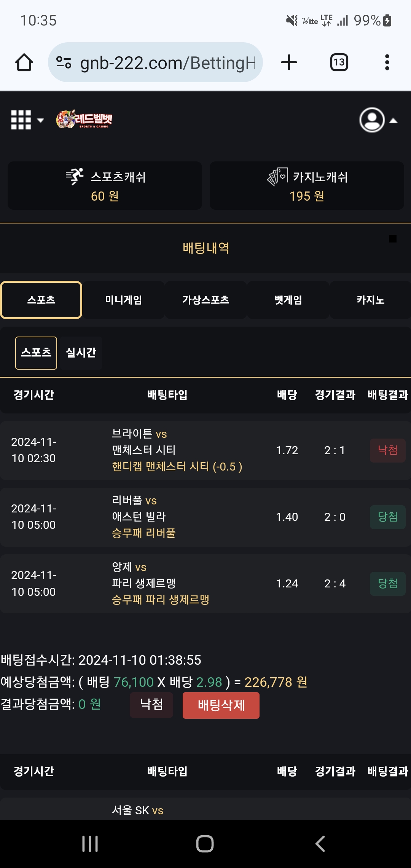Open the browser three-dot menu
Screen dimensions: 411x868
click(387, 63)
